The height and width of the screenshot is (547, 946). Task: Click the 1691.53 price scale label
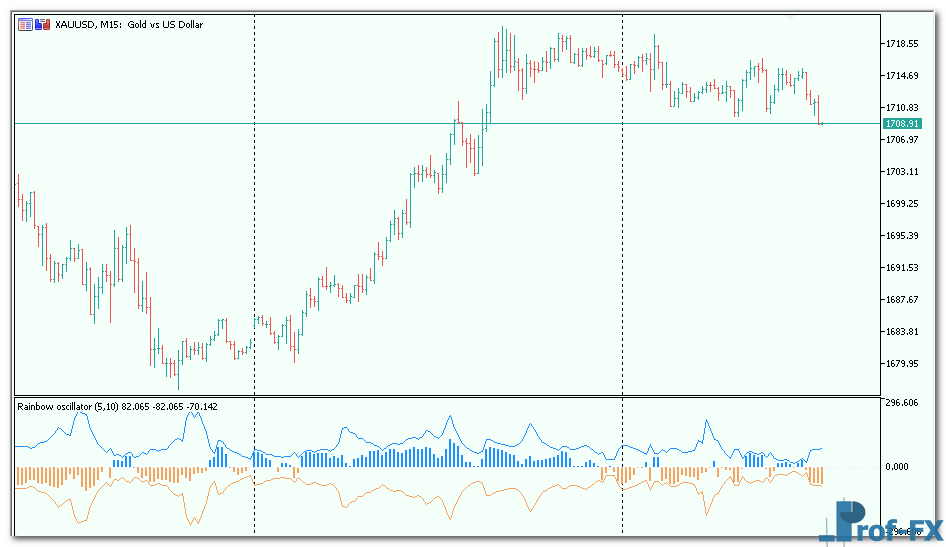tap(901, 268)
